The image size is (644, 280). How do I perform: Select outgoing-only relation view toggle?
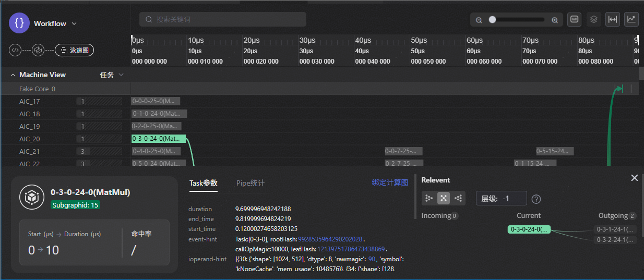point(458,198)
